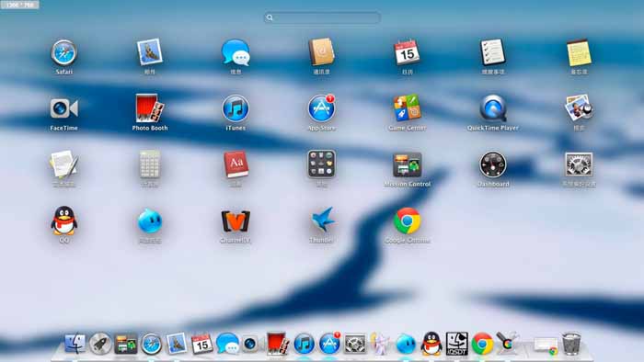The height and width of the screenshot is (362, 644).
Task: Open QQ penguin in the Dock
Action: click(x=431, y=344)
